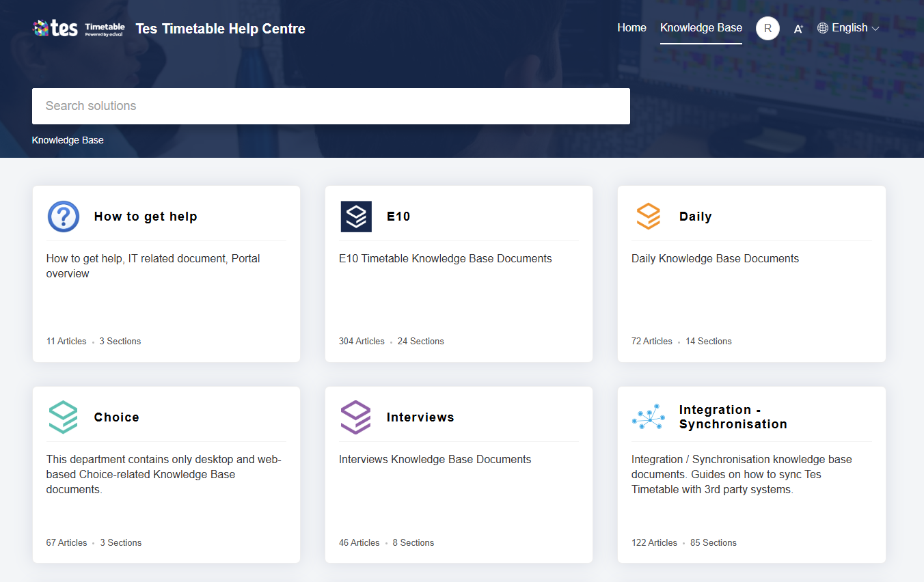Click the Knowledge Base breadcrumb link
The image size is (924, 582).
pyautogui.click(x=68, y=140)
